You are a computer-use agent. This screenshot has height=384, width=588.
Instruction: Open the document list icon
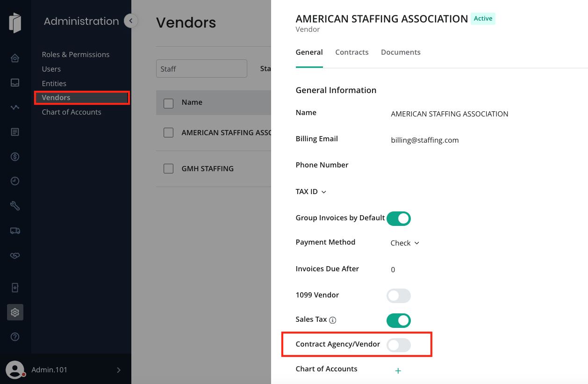(x=15, y=132)
